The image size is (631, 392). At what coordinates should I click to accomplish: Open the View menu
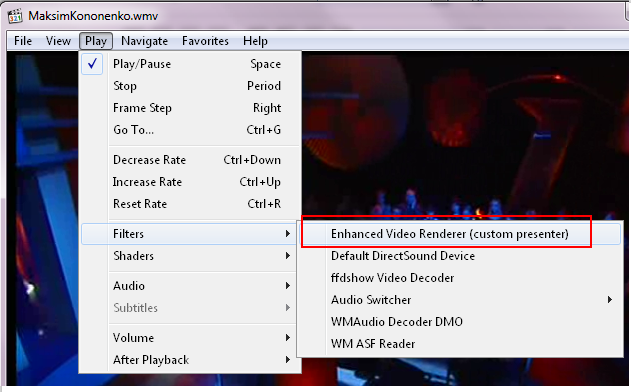pos(58,41)
